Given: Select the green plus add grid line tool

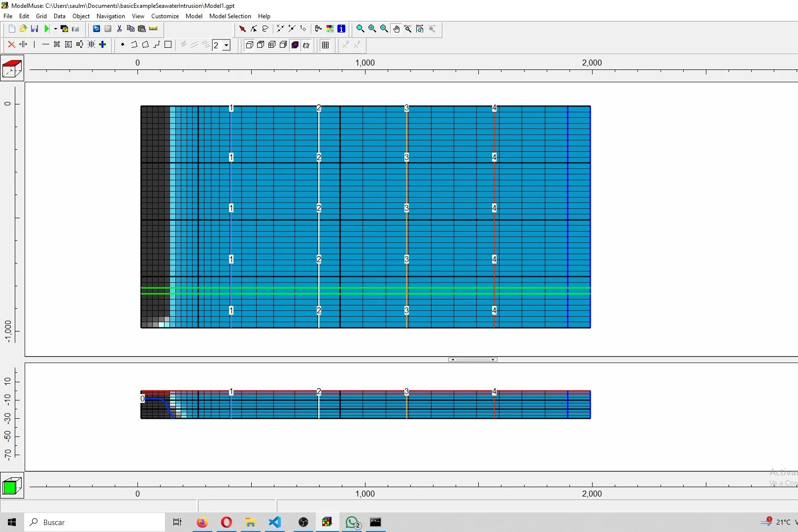Looking at the screenshot, I should pos(102,45).
